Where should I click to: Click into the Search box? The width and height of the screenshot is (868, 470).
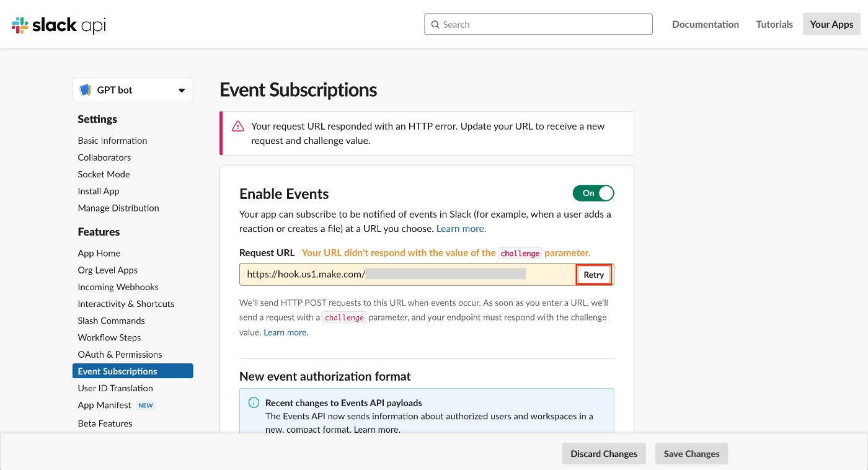click(538, 24)
